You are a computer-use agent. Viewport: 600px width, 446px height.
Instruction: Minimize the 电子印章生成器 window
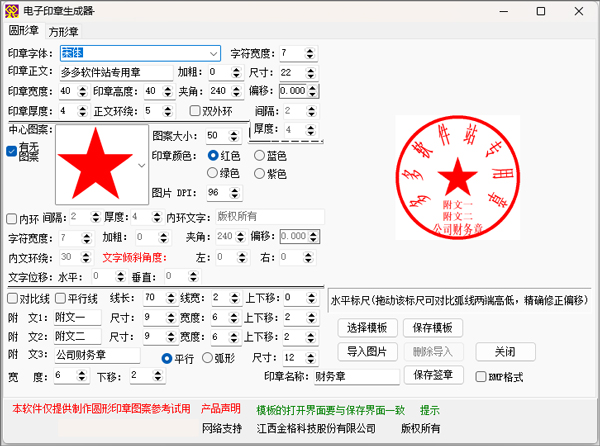pyautogui.click(x=504, y=11)
